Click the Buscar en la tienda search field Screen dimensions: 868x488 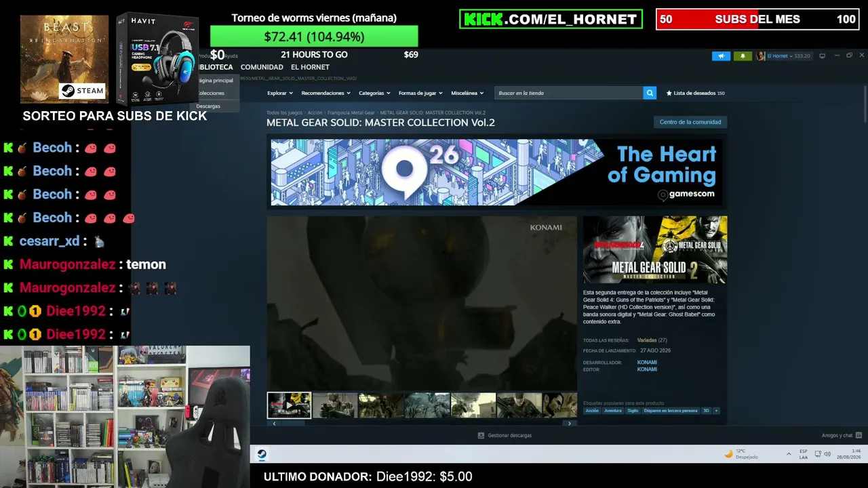569,93
